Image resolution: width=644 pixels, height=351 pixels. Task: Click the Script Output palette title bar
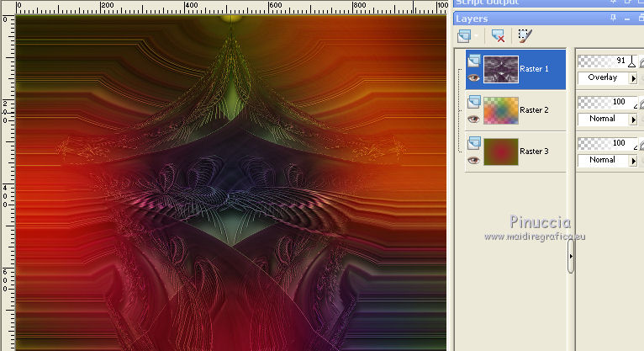point(549,3)
